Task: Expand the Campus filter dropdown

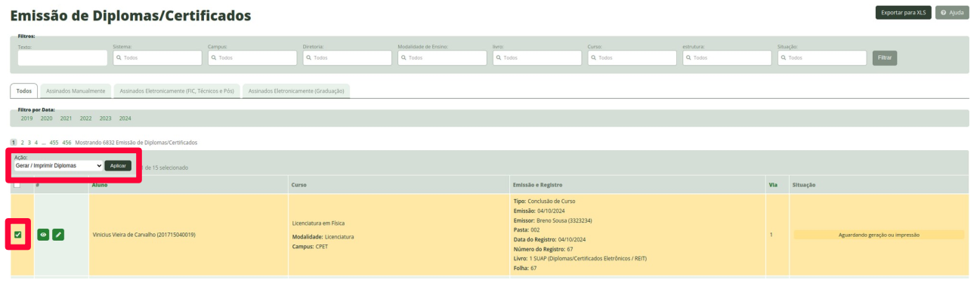Action: point(252,58)
